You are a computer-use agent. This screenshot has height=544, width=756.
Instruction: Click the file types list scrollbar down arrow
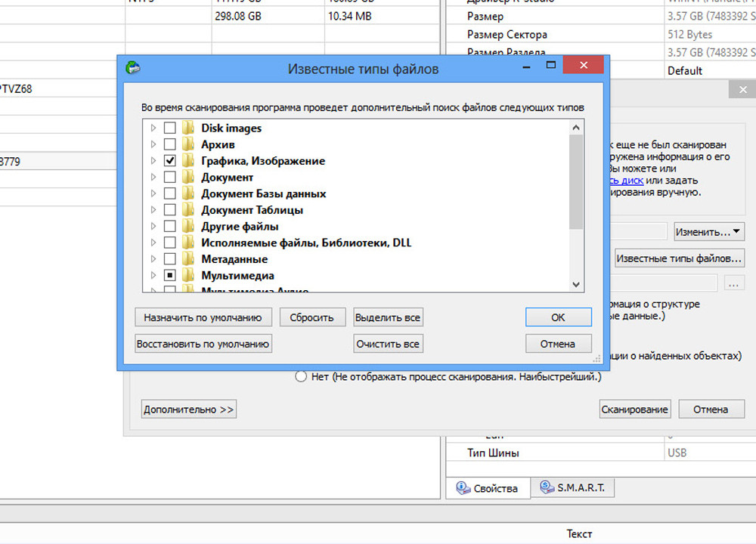click(576, 285)
